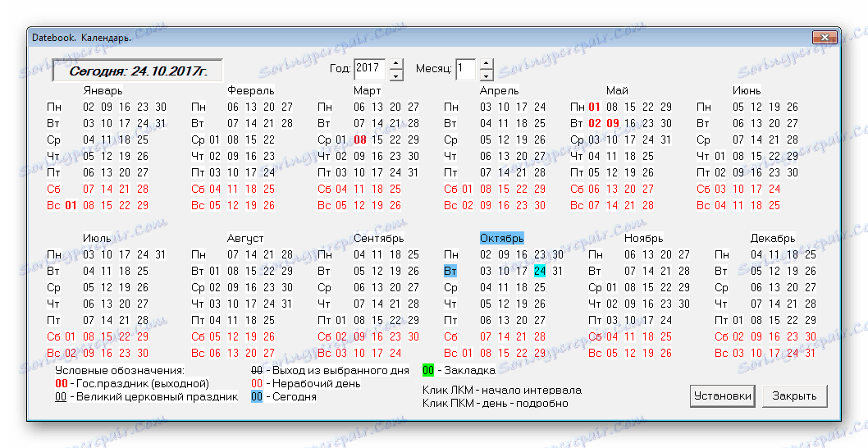The height and width of the screenshot is (448, 868).
Task: Click the Июнь month heading
Action: 747,90
